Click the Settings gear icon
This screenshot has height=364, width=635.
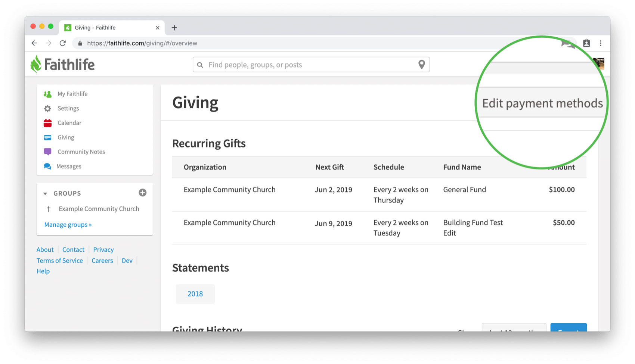47,109
